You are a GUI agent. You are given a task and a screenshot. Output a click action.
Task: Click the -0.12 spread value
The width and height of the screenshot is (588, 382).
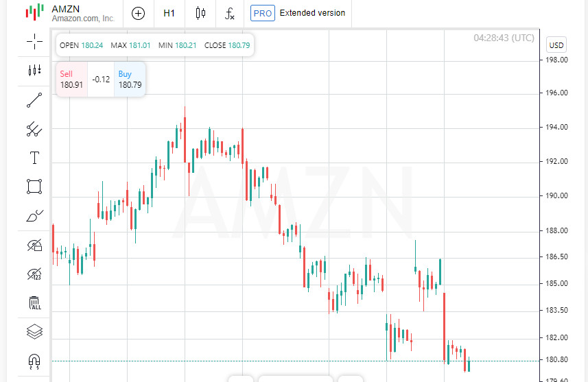tap(101, 80)
